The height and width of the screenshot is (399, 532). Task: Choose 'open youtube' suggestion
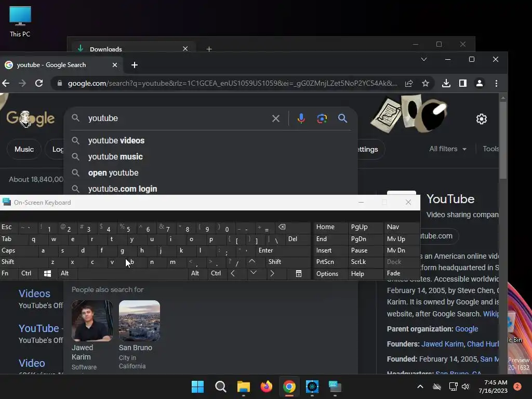click(210, 172)
